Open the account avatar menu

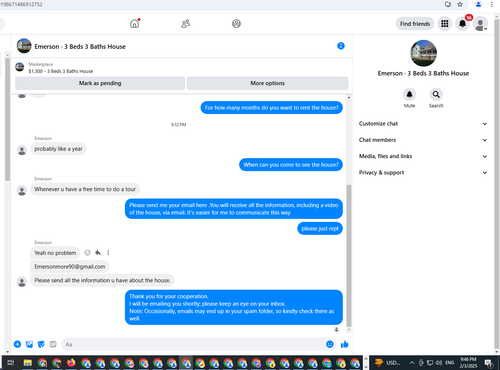pyautogui.click(x=480, y=24)
